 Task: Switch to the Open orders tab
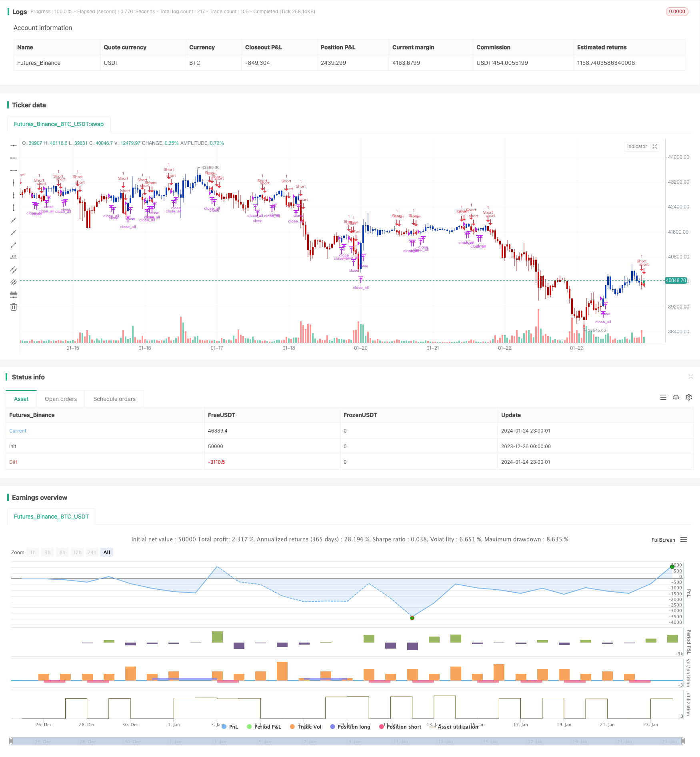tap(61, 399)
